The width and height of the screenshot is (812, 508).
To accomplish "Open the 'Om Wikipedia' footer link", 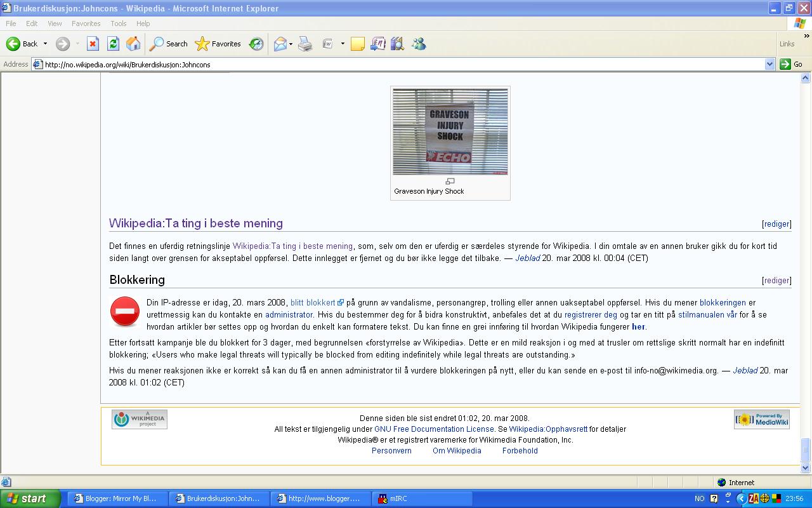I will (x=457, y=451).
